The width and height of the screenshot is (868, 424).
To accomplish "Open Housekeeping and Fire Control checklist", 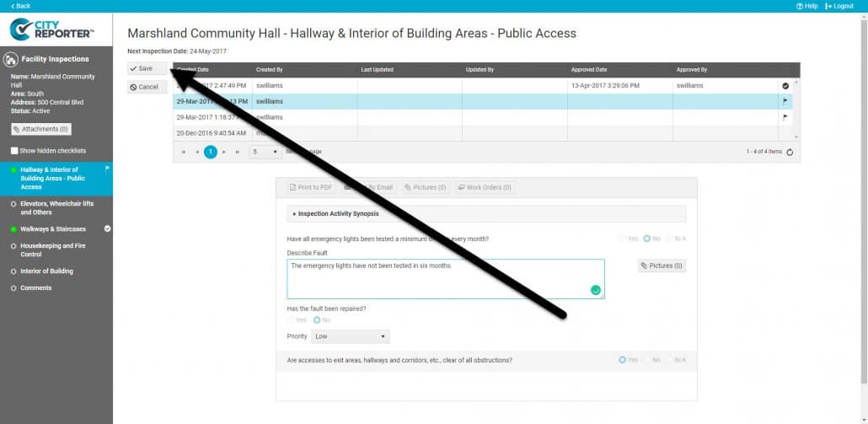I will (x=52, y=250).
